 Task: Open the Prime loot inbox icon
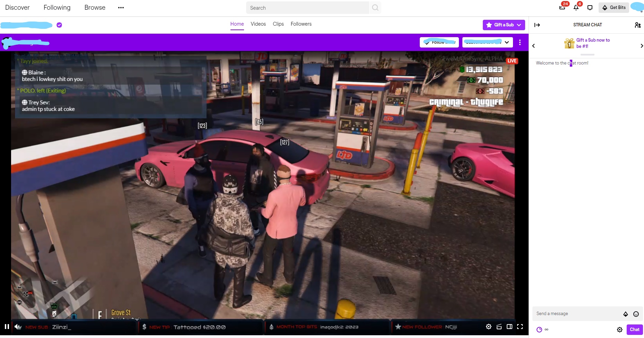pyautogui.click(x=562, y=8)
